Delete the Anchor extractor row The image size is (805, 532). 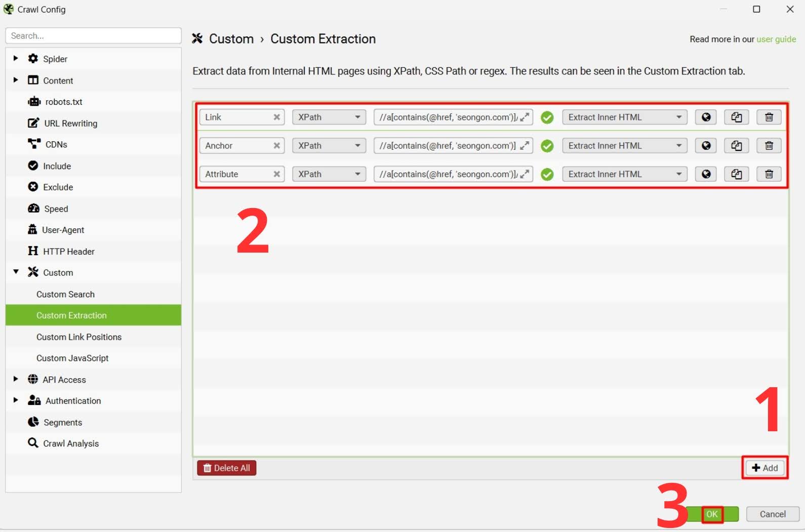[769, 146]
